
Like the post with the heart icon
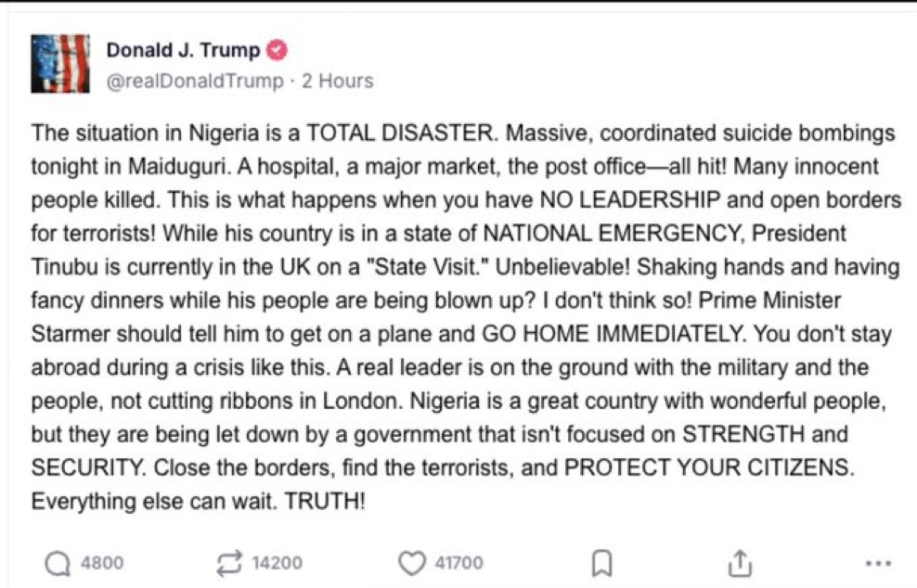pyautogui.click(x=410, y=563)
